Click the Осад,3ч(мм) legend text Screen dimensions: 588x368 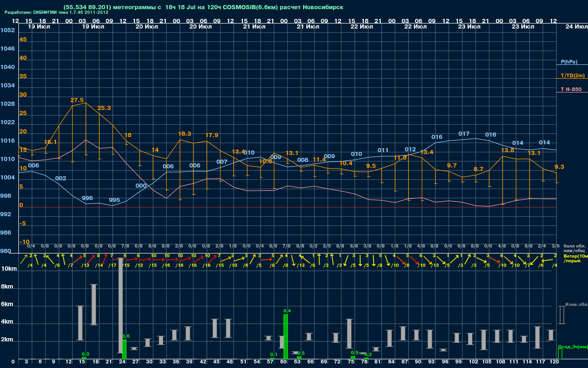[x=572, y=346]
